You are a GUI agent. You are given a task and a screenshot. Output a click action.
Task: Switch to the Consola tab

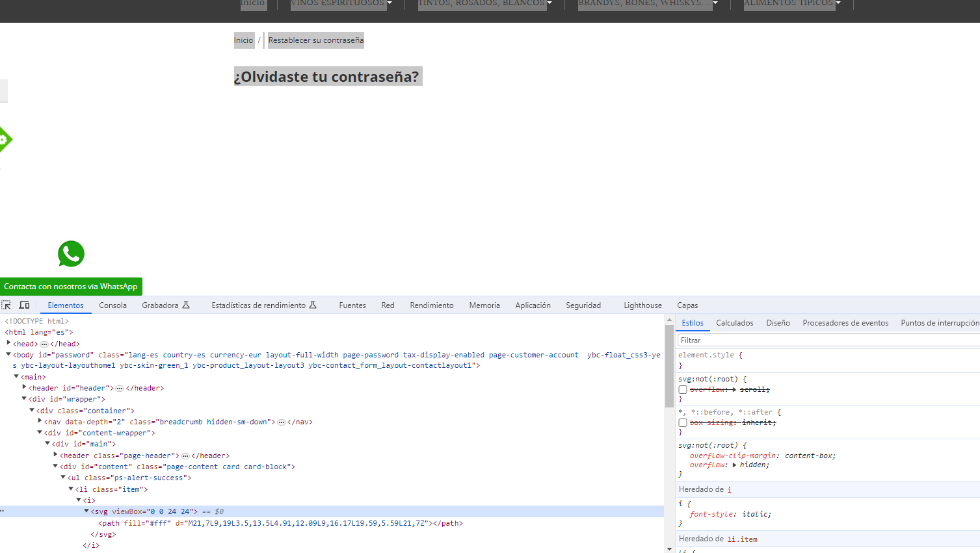(x=113, y=305)
